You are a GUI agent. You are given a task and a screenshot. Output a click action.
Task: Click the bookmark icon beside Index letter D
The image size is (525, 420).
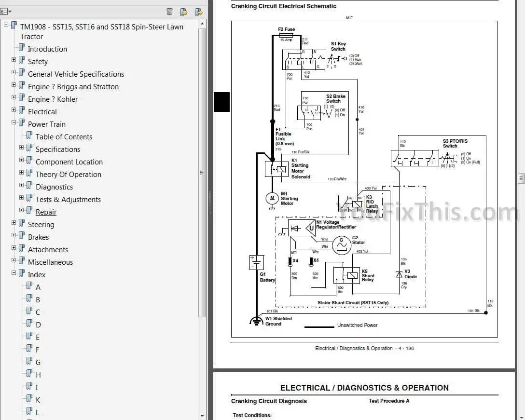pyautogui.click(x=29, y=323)
